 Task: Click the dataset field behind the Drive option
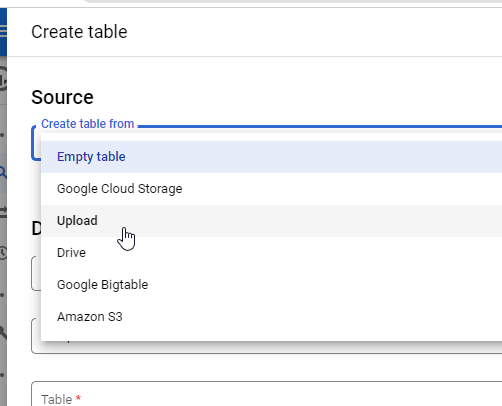point(36,273)
